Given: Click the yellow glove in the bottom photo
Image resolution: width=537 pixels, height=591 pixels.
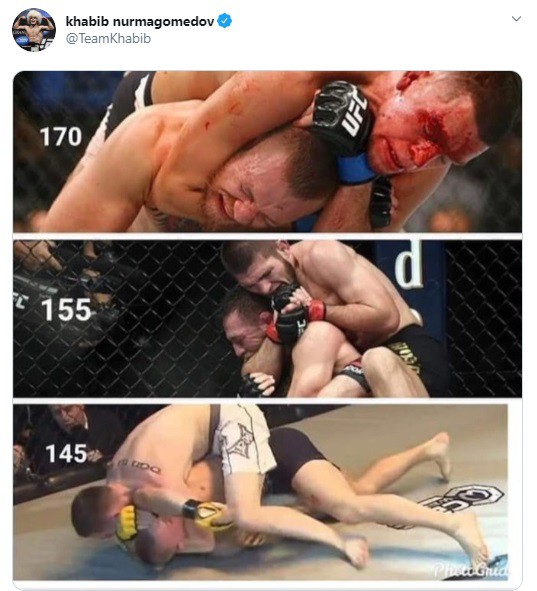Looking at the screenshot, I should point(127,523).
